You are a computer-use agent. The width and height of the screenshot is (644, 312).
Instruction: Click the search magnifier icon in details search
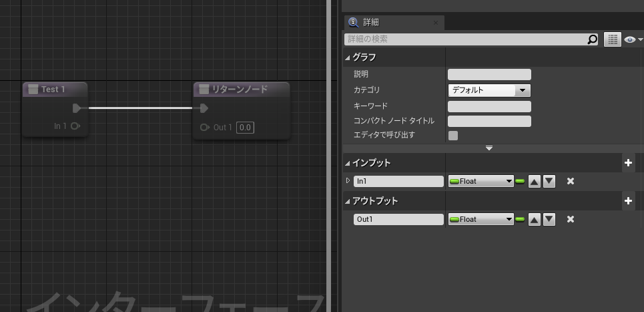pyautogui.click(x=592, y=39)
